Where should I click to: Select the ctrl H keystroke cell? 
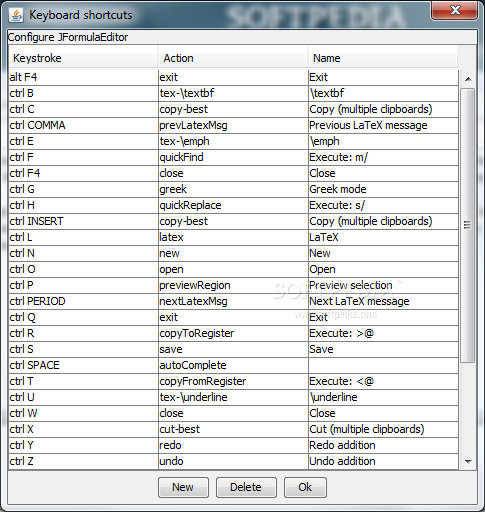[83, 205]
